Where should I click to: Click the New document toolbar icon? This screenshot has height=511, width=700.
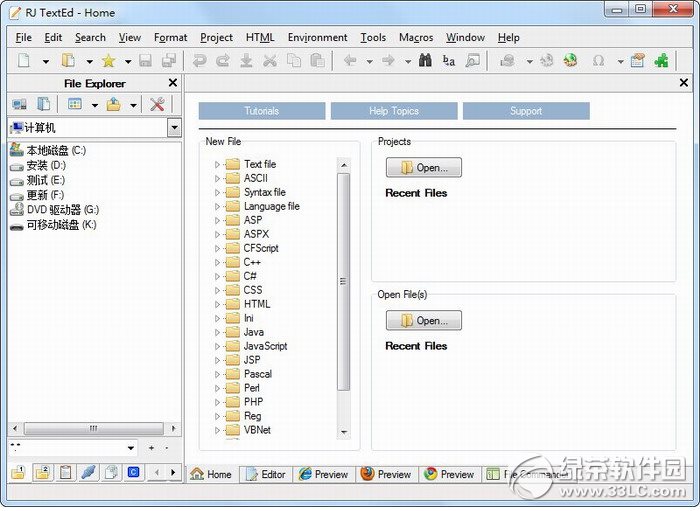[x=24, y=60]
